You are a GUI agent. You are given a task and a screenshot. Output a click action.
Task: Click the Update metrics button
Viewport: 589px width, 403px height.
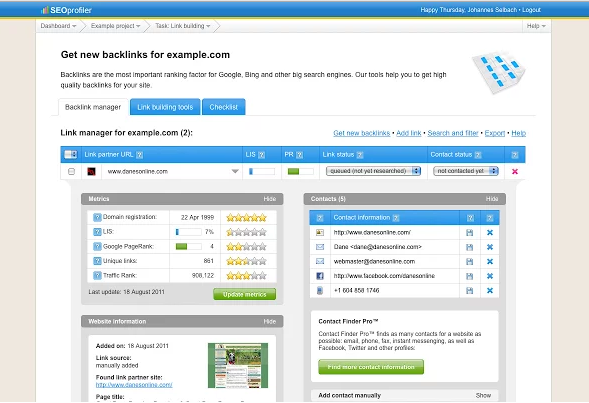tap(245, 294)
